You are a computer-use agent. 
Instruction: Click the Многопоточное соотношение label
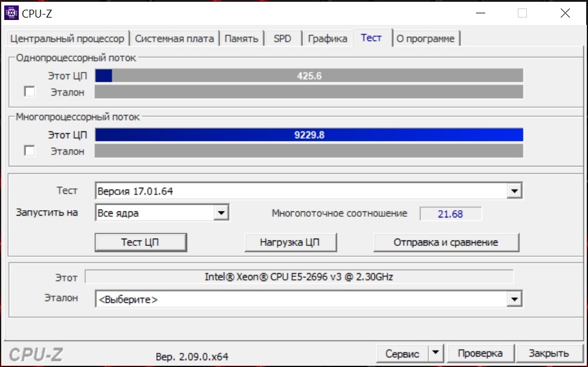339,213
